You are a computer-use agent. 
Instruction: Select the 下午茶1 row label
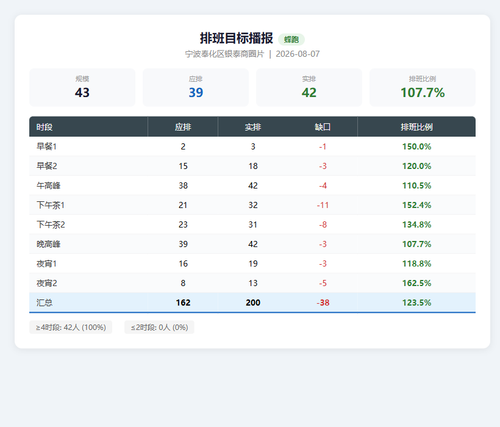point(50,205)
